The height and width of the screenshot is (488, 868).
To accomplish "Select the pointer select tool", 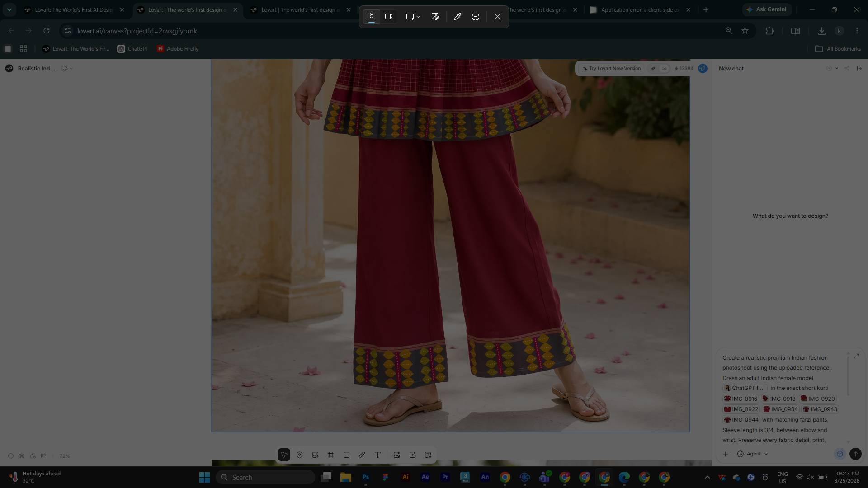I will tap(284, 455).
